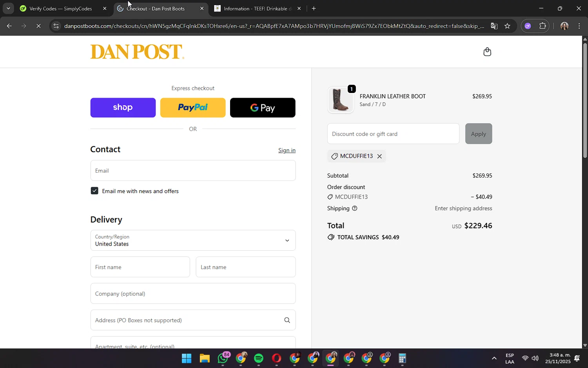Pay with Google Pay express checkout
Screen dimensions: 588x368
pyautogui.click(x=263, y=107)
